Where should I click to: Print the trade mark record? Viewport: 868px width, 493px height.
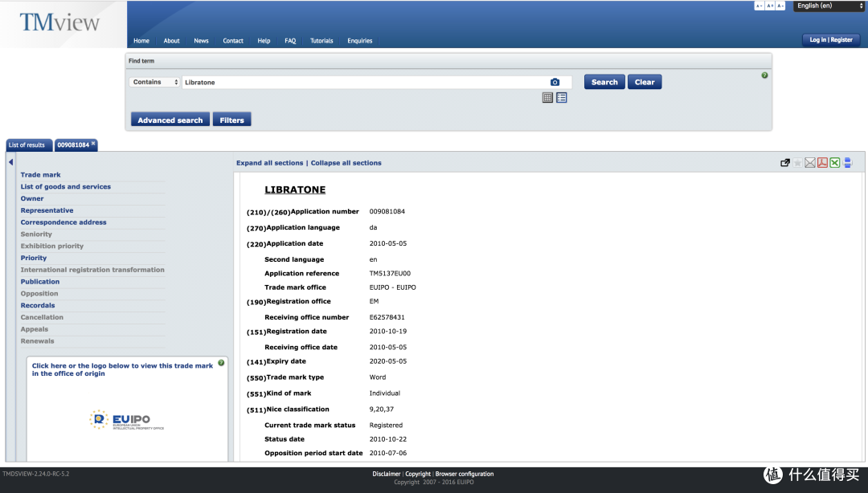point(848,163)
